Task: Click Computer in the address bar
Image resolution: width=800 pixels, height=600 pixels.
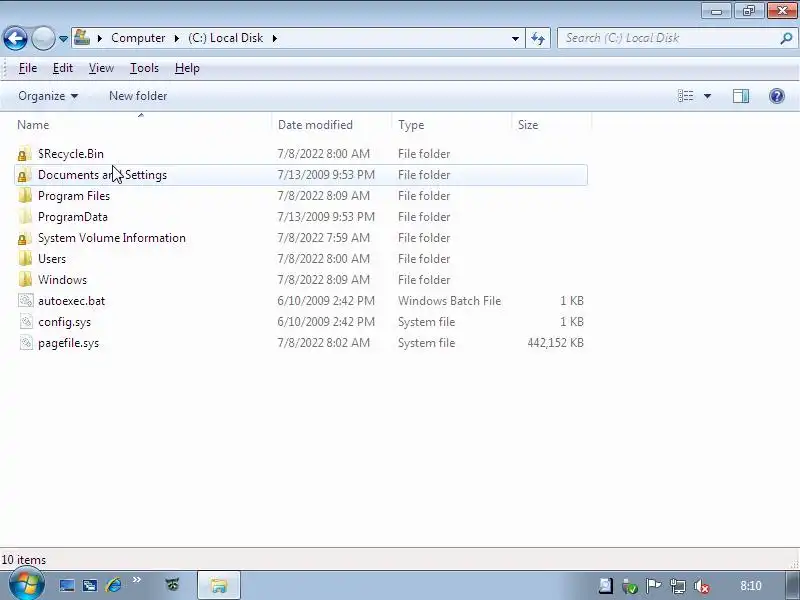Action: coord(138,38)
